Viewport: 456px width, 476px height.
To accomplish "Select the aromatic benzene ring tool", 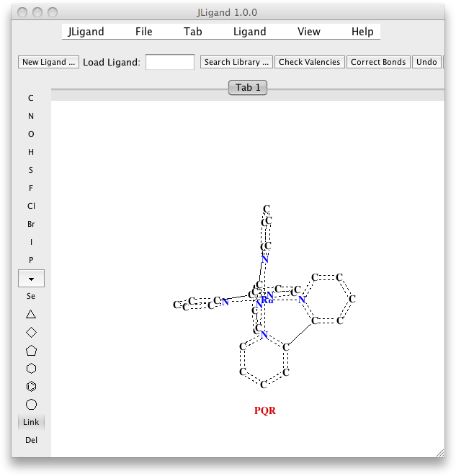I will click(x=31, y=387).
